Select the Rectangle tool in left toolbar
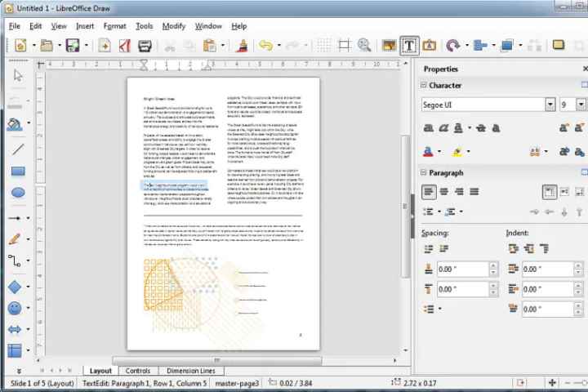 click(17, 171)
